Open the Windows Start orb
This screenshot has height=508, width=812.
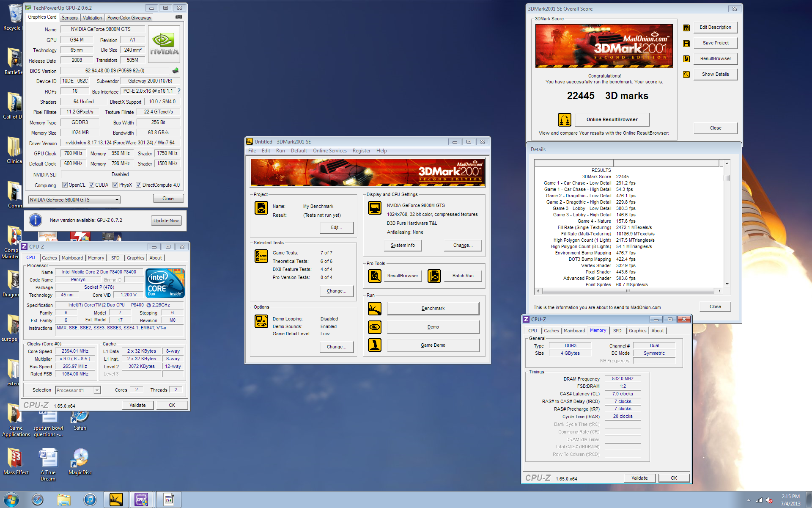[x=11, y=500]
